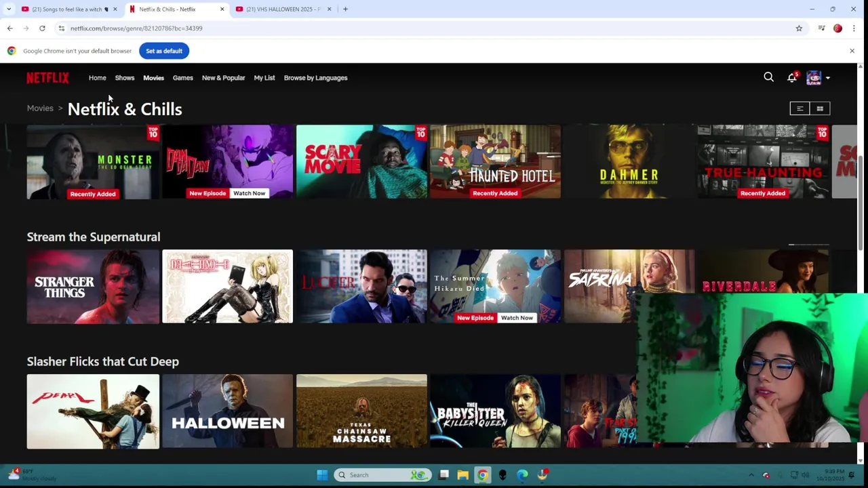
Task: Open the media controls icon
Action: coord(821,28)
